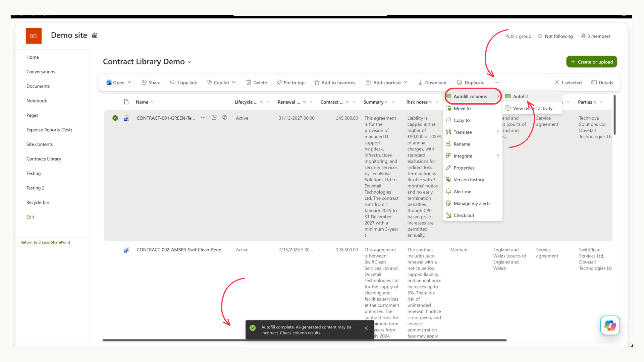Click the BD site logo tile
This screenshot has width=644, height=362.
click(34, 36)
